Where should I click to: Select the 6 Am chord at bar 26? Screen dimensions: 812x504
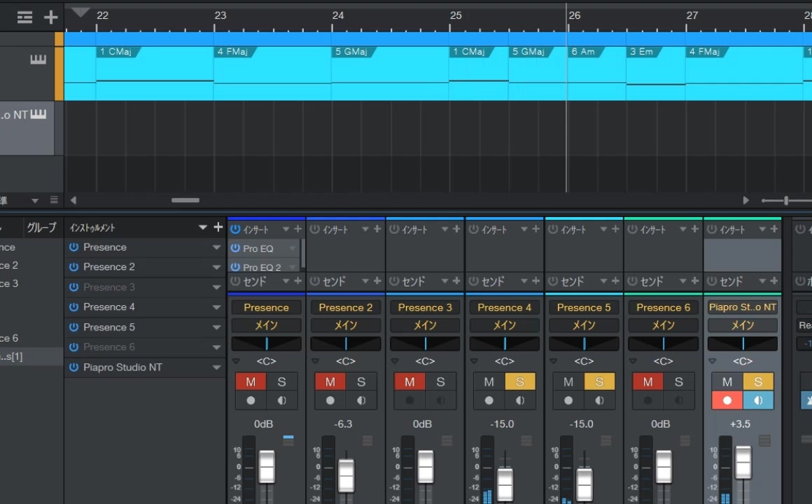click(585, 52)
